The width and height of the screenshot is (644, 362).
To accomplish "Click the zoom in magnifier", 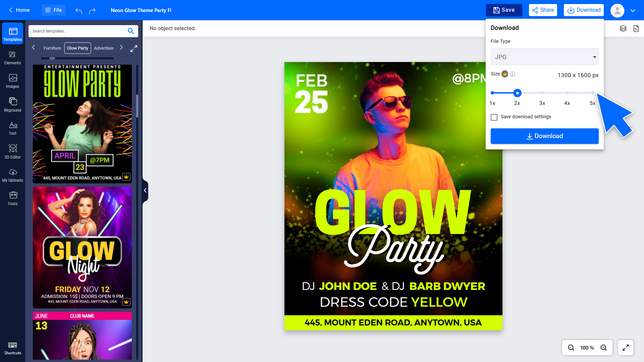I will click(x=603, y=348).
